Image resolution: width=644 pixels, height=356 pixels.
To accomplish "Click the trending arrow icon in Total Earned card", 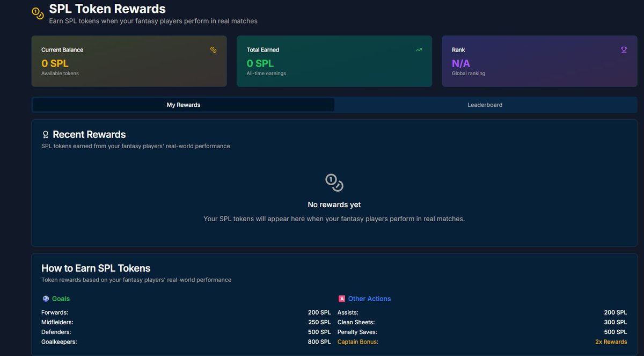I will coord(419,49).
